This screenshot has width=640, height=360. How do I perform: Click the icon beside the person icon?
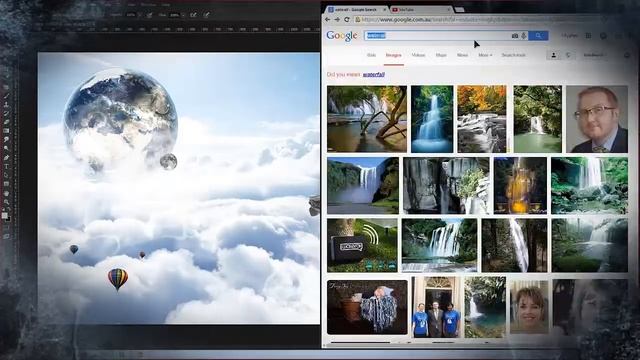pyautogui.click(x=568, y=55)
